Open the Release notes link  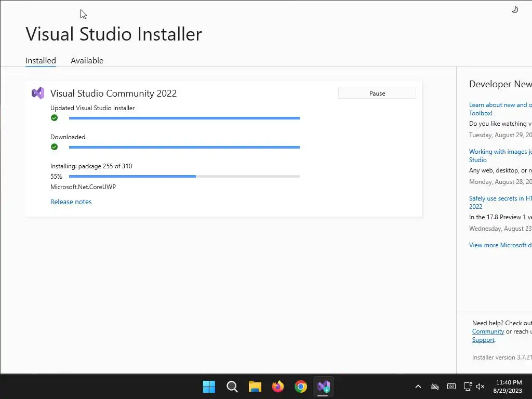[x=71, y=202]
